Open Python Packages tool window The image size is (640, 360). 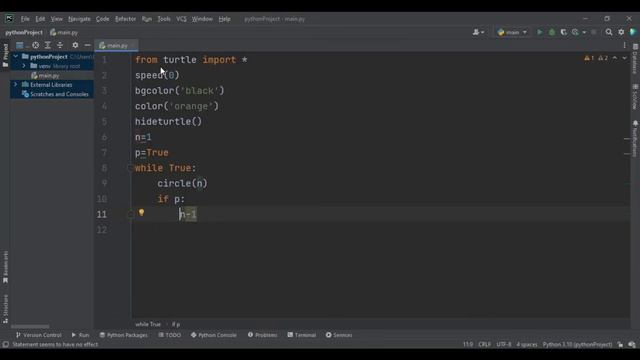tap(123, 335)
